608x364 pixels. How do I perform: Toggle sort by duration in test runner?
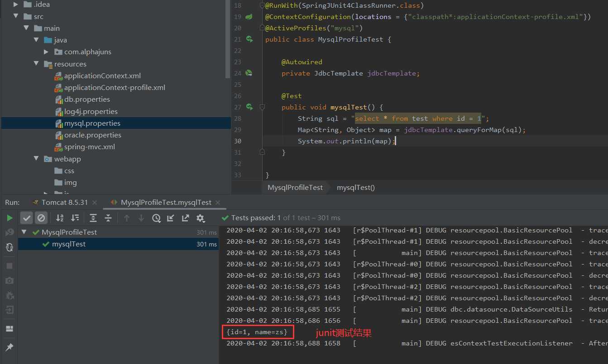click(x=75, y=218)
